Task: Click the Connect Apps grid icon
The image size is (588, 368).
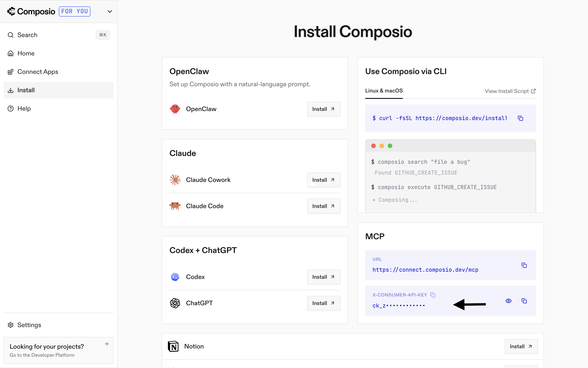Action: click(x=10, y=72)
